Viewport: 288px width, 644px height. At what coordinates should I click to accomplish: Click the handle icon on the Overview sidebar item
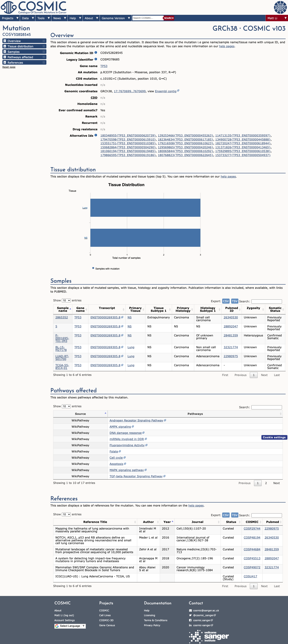point(44,41)
